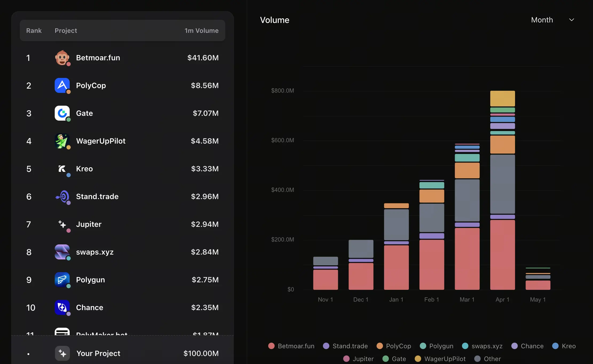The height and width of the screenshot is (364, 593).
Task: Toggle Other series in chart legend
Action: [x=488, y=359]
